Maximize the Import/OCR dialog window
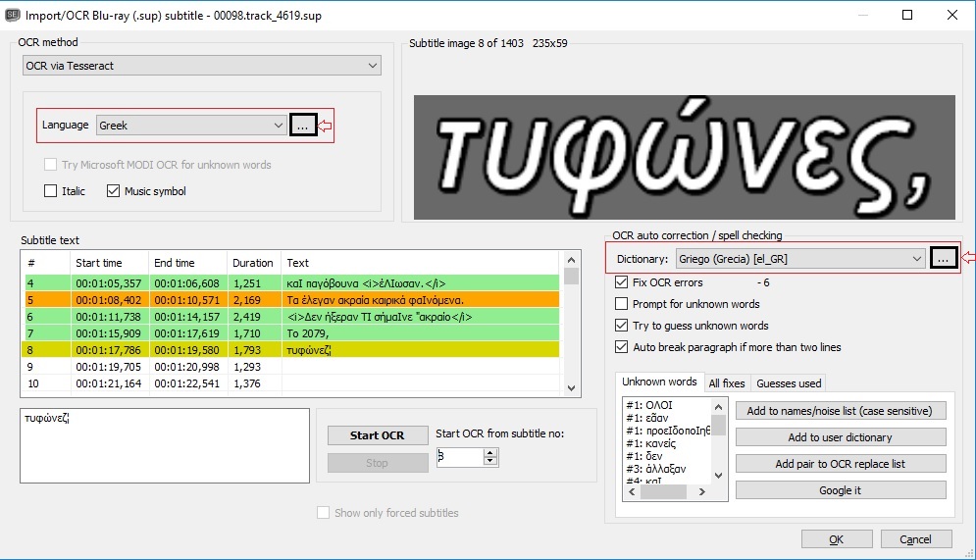This screenshot has width=976, height=560. (907, 15)
